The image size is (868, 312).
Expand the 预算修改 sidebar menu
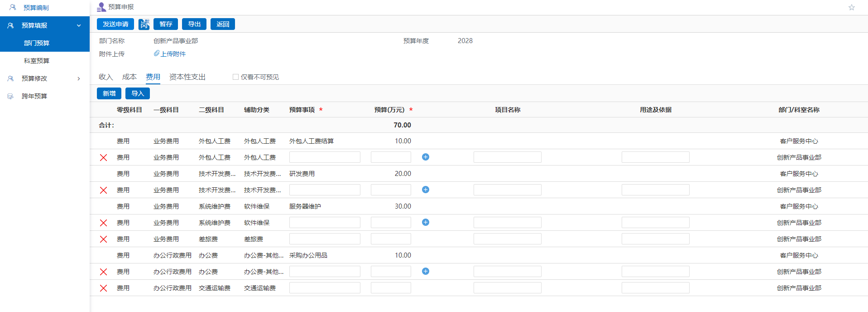coord(79,78)
